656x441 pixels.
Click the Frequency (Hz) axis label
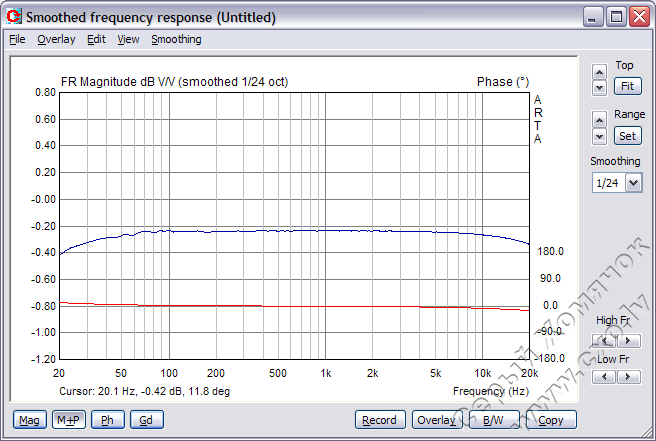pyautogui.click(x=491, y=392)
